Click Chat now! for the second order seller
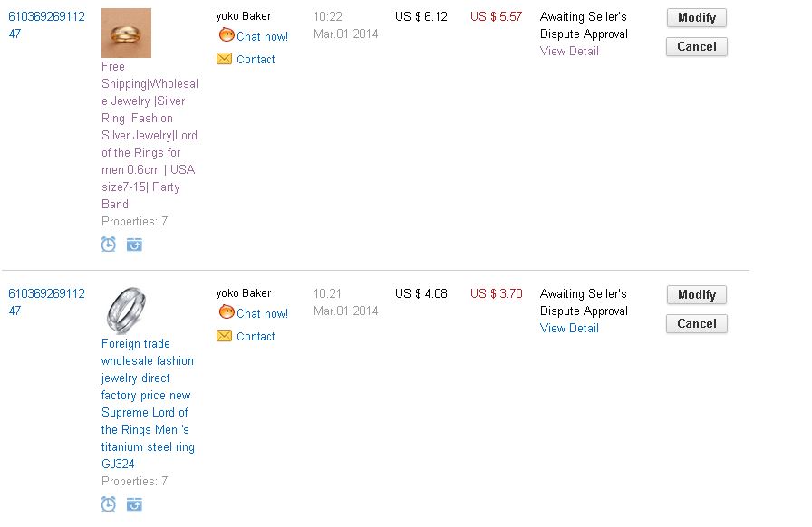812x527 pixels. click(262, 313)
